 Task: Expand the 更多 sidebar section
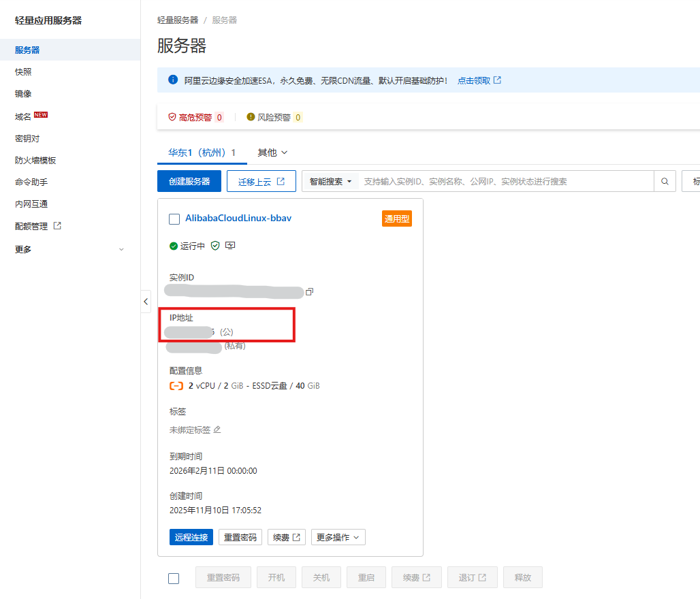point(70,249)
